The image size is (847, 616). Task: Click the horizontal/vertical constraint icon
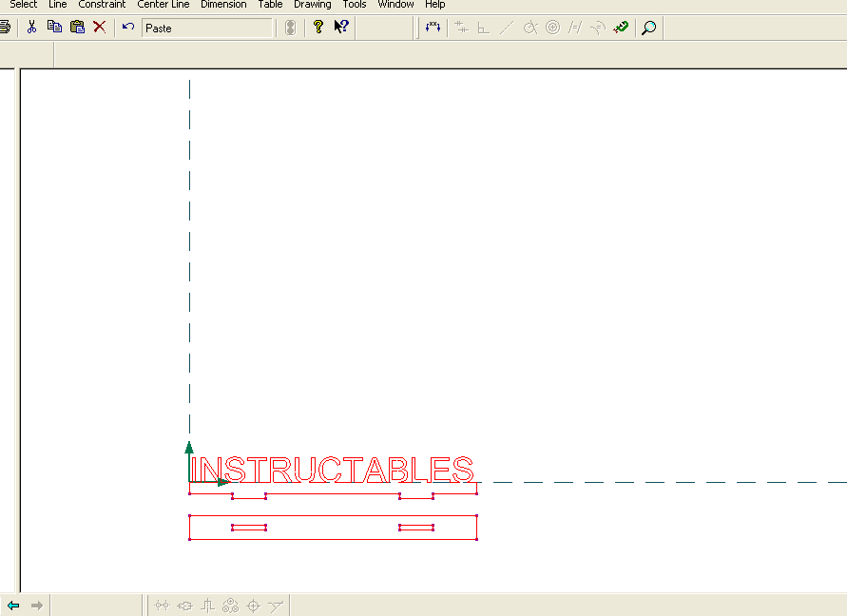tap(461, 27)
